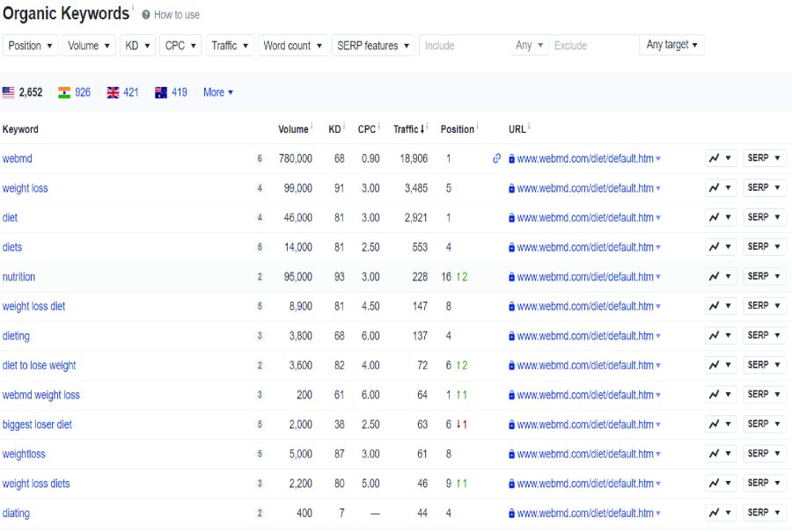Click the word count badge in dieting row
The height and width of the screenshot is (532, 792).
click(260, 336)
